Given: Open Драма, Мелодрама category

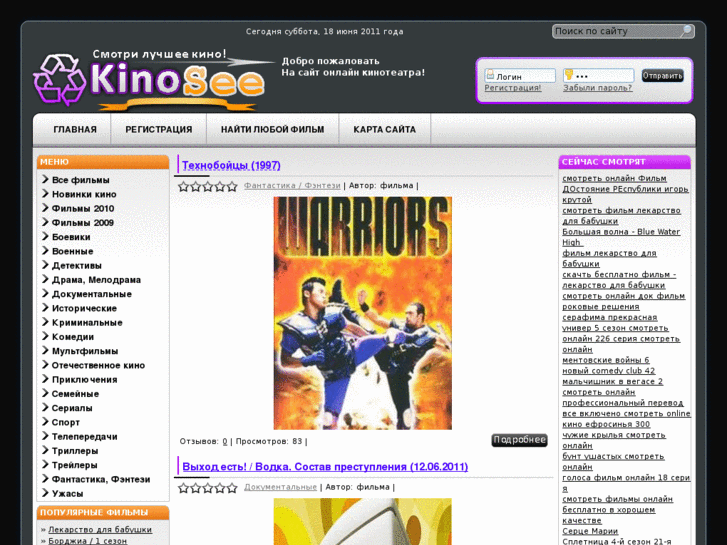Looking at the screenshot, I should tap(96, 280).
